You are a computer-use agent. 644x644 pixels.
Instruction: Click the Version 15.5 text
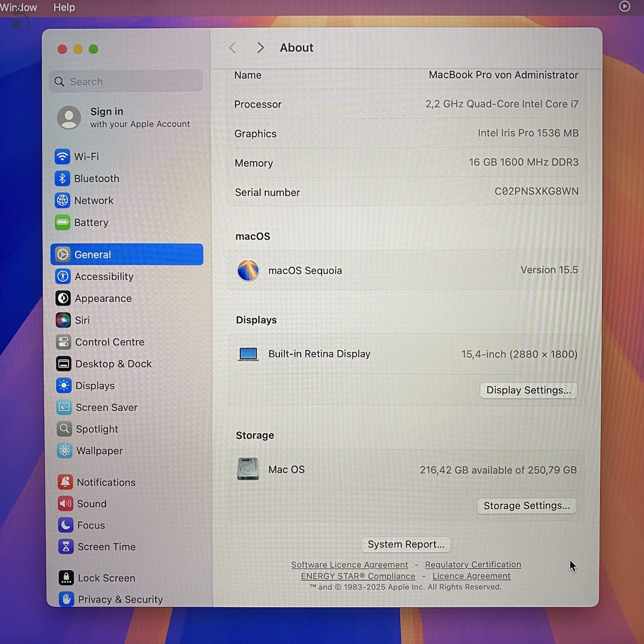[x=549, y=270]
